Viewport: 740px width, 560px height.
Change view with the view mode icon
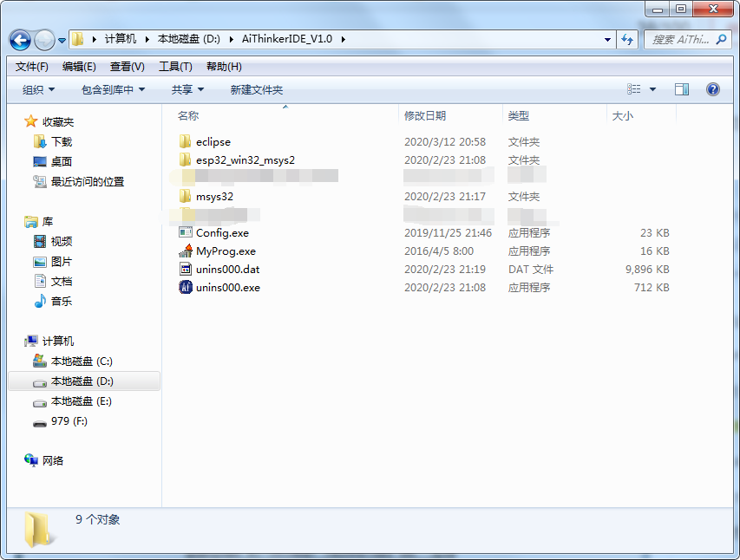[633, 89]
